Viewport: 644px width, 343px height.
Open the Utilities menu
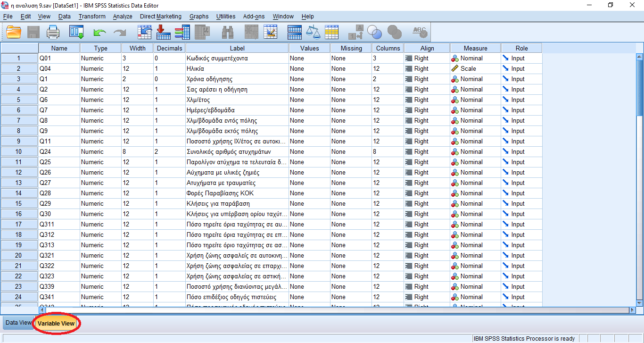[x=226, y=17]
